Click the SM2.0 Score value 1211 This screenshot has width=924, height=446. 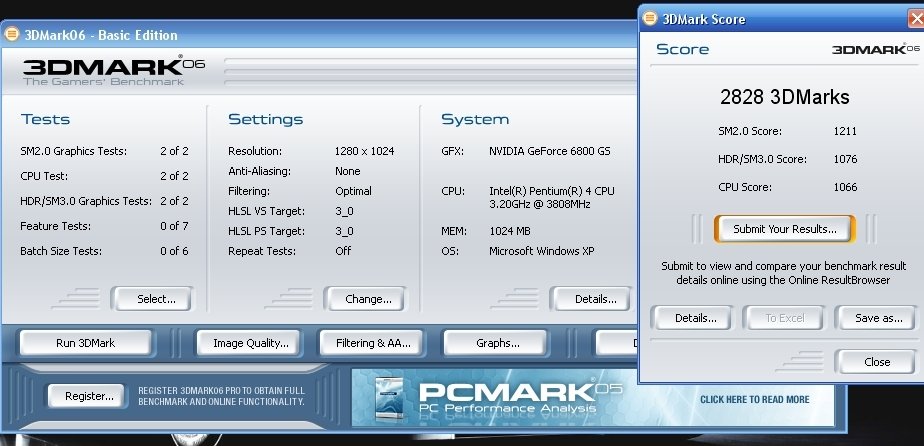click(x=845, y=131)
